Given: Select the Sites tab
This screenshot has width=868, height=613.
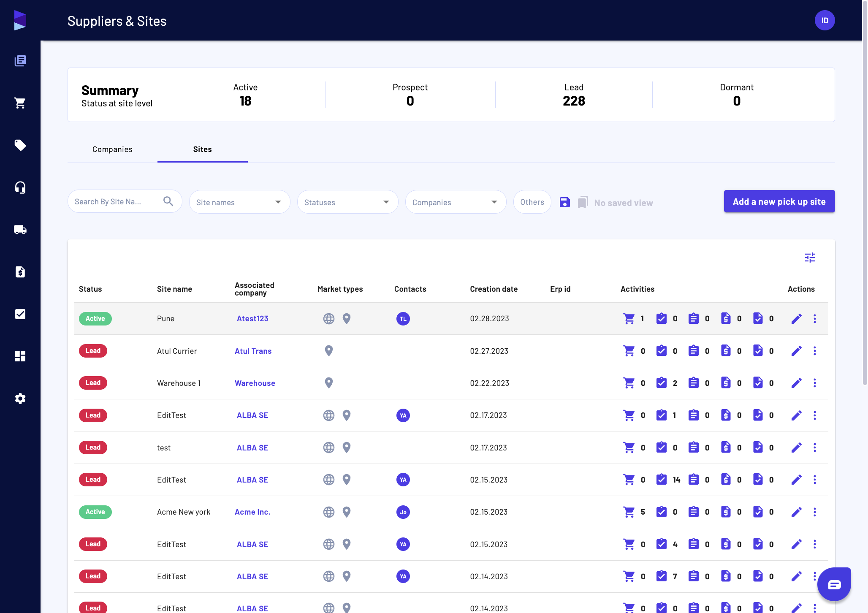Looking at the screenshot, I should pos(202,149).
